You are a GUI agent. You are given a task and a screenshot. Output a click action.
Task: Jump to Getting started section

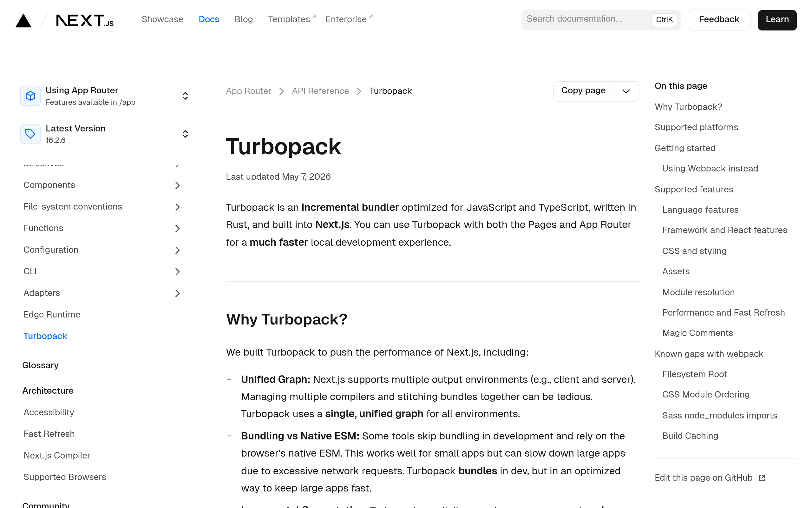[x=685, y=148]
